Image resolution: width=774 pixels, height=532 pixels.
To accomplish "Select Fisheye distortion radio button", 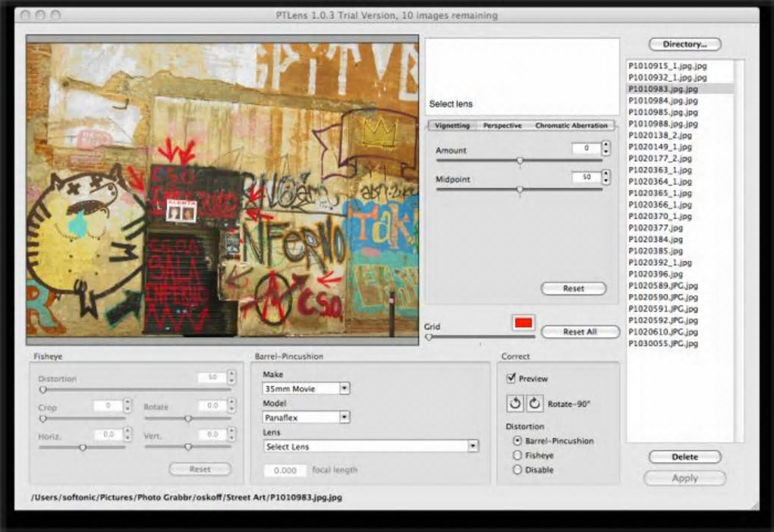I will 518,455.
